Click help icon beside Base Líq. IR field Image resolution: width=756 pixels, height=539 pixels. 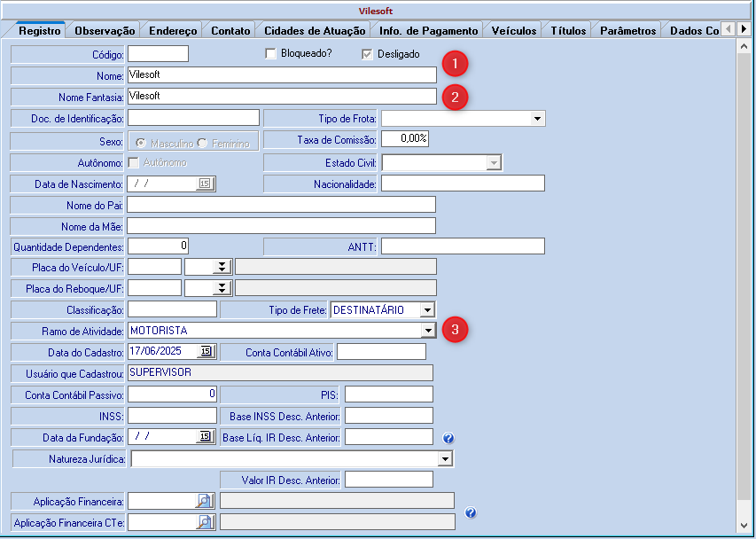448,438
